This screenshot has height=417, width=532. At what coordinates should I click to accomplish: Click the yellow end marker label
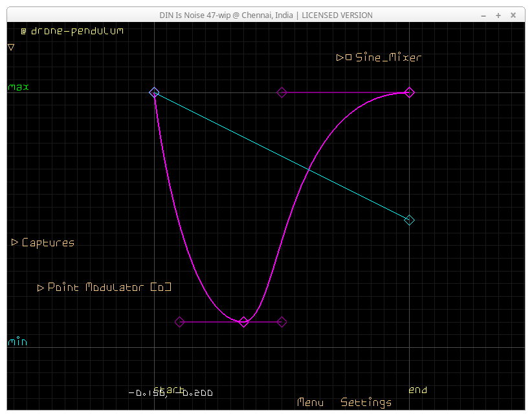pyautogui.click(x=417, y=390)
